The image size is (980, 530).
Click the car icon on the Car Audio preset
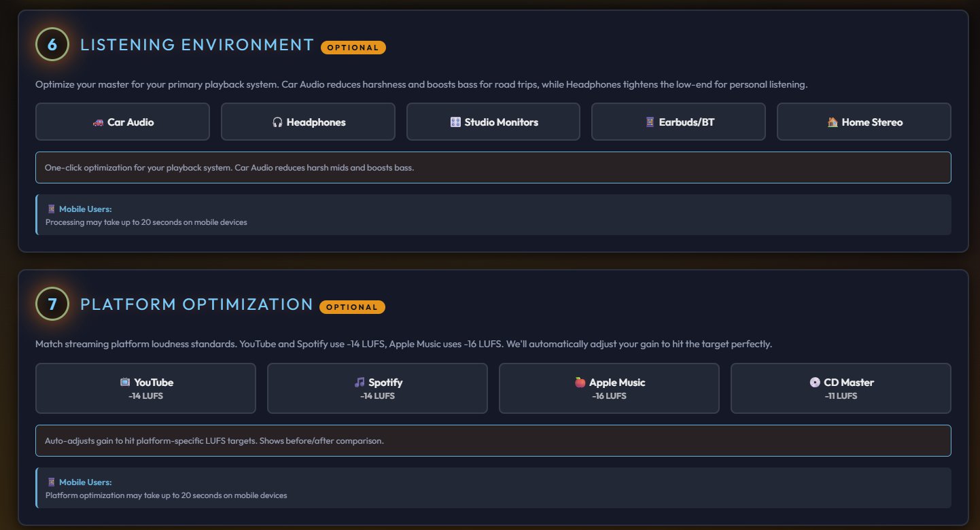pyautogui.click(x=97, y=122)
